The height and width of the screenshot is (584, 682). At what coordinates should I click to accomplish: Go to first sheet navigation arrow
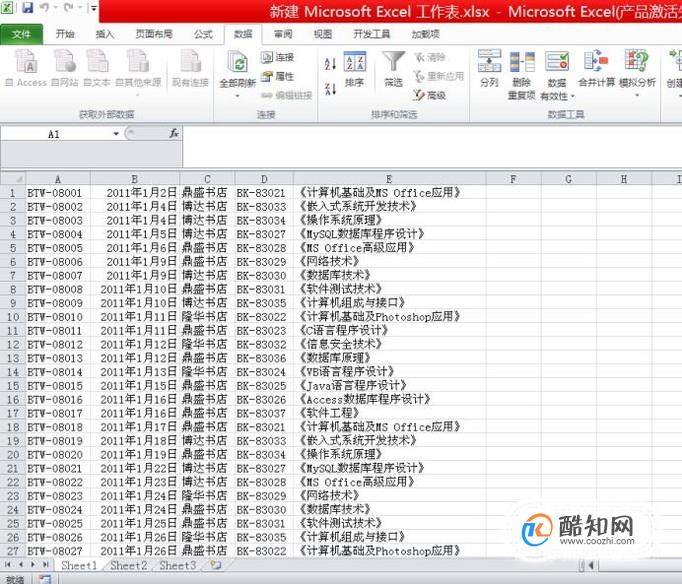click(8, 565)
